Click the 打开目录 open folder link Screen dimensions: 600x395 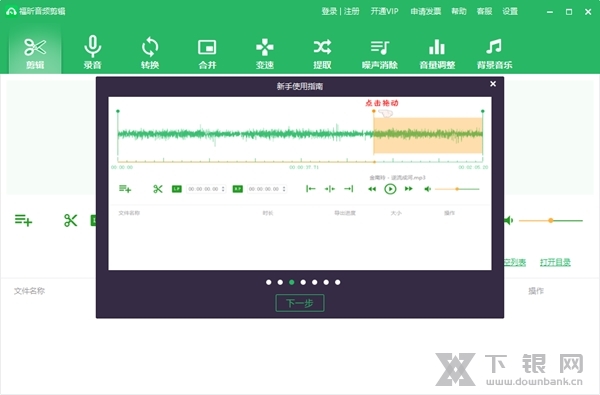[555, 262]
